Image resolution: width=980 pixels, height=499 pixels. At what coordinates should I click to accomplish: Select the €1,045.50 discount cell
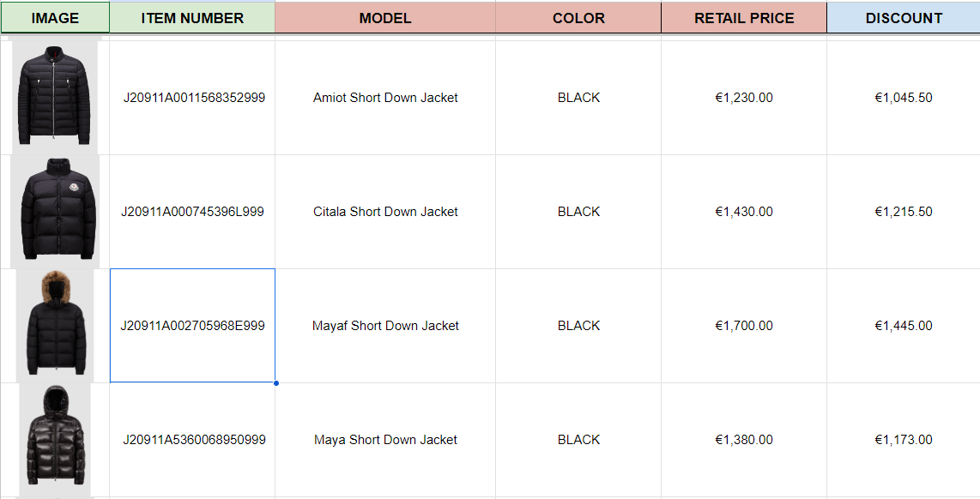[904, 98]
